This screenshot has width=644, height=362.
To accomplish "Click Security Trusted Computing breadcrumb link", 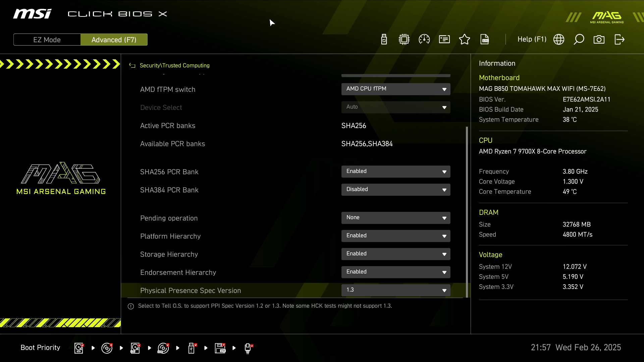I will coord(175,65).
